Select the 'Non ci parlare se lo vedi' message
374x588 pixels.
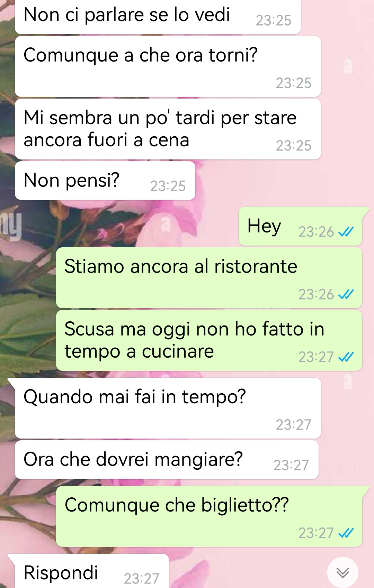[158, 17]
